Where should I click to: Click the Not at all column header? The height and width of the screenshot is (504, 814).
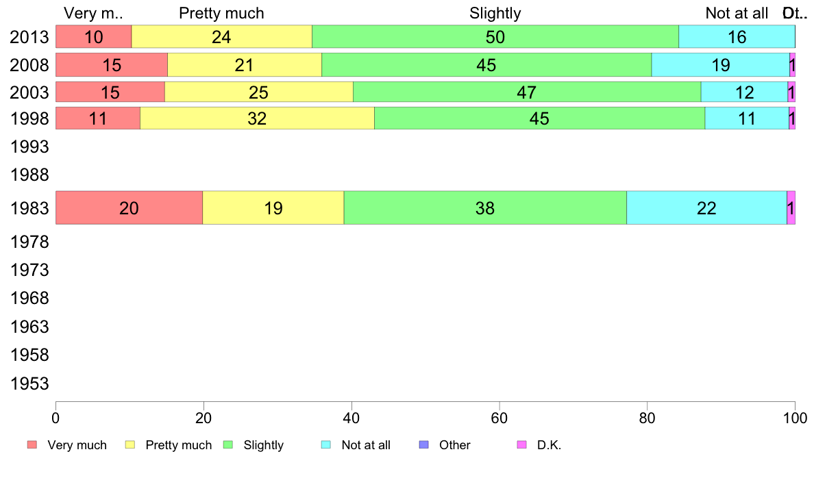coord(737,13)
